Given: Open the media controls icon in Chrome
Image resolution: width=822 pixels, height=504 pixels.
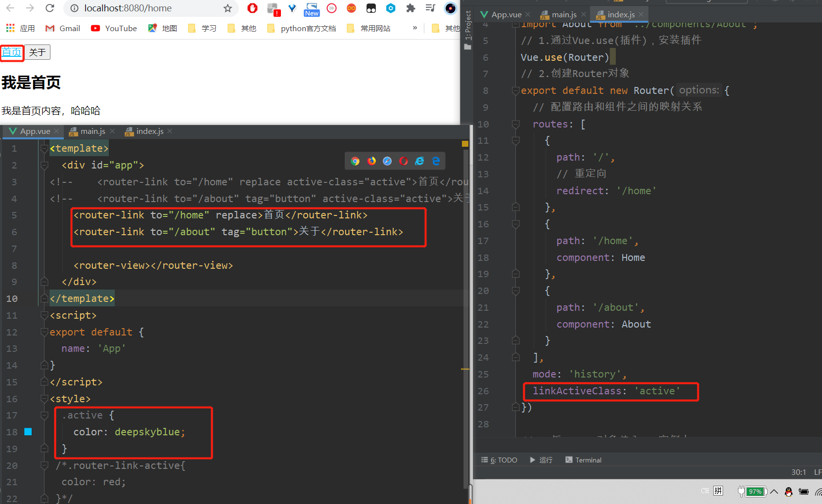Looking at the screenshot, I should click(430, 8).
